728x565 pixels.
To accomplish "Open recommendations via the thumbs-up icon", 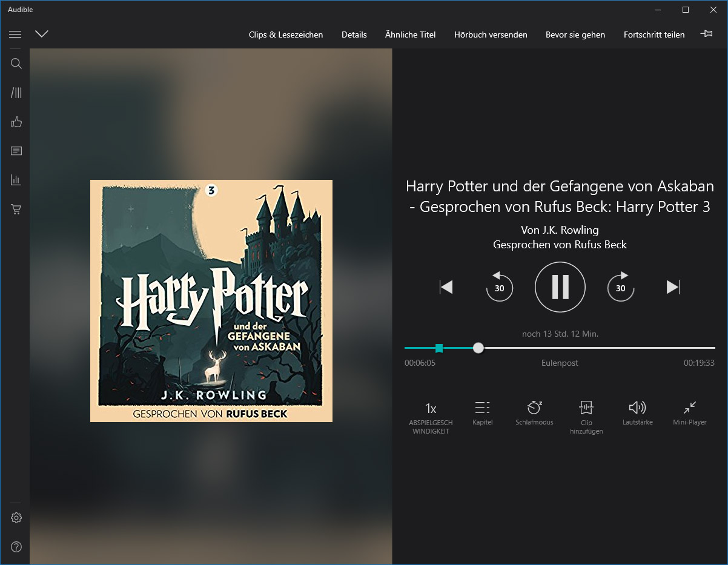I will tap(16, 122).
